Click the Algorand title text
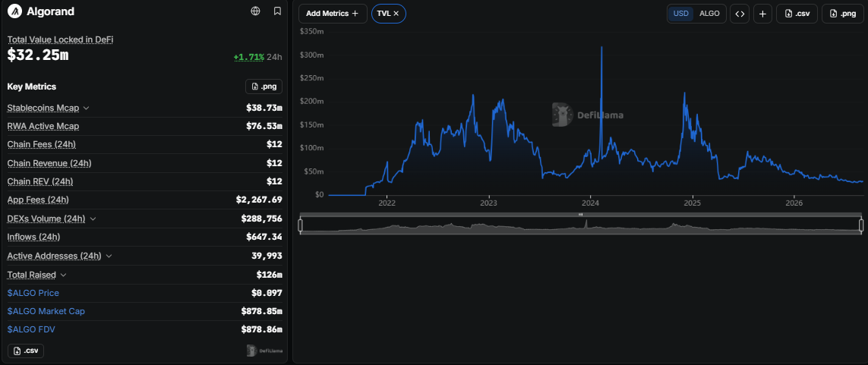This screenshot has height=365, width=868. [x=50, y=11]
